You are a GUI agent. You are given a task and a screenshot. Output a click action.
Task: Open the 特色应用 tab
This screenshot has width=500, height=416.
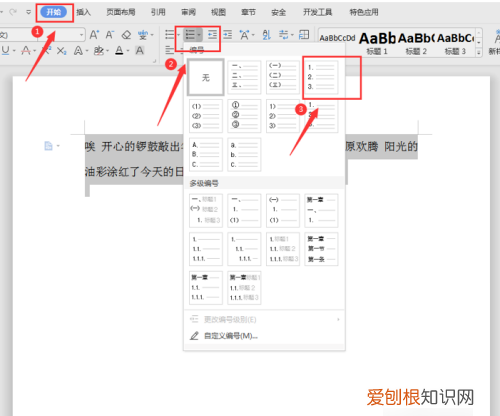click(x=364, y=12)
